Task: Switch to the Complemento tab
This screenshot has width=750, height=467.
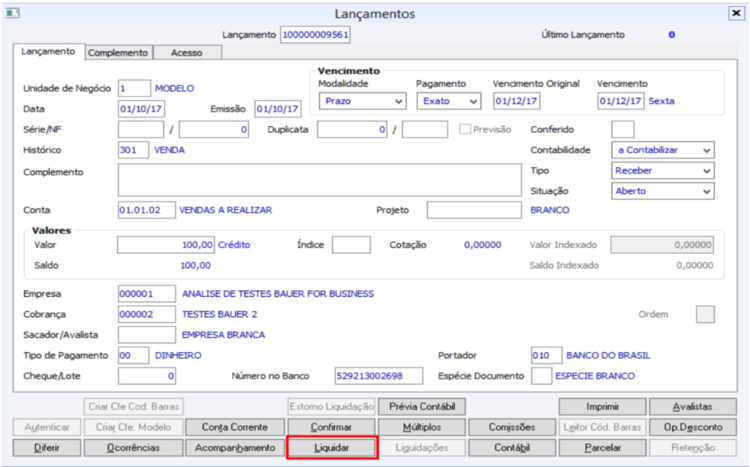Action: (118, 53)
